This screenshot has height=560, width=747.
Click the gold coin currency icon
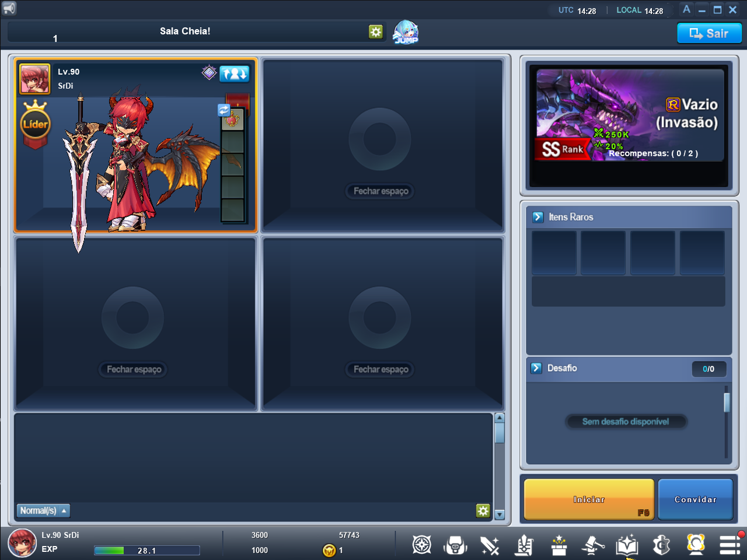(x=329, y=550)
